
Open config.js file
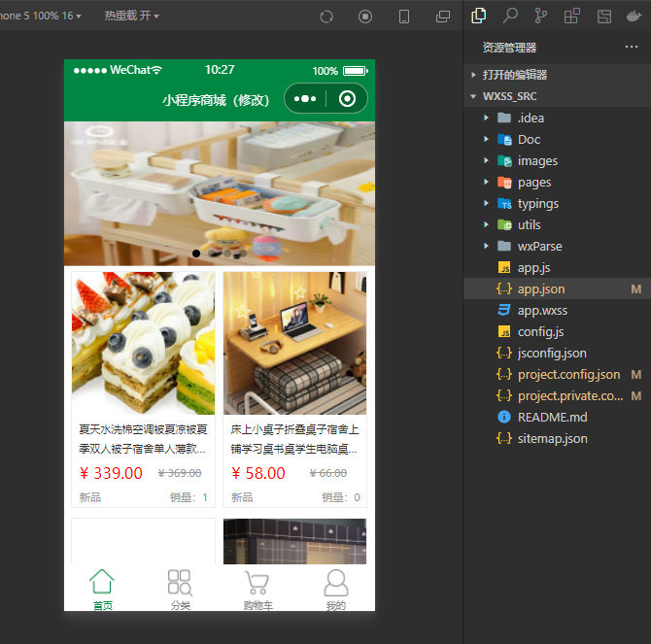coord(557,331)
